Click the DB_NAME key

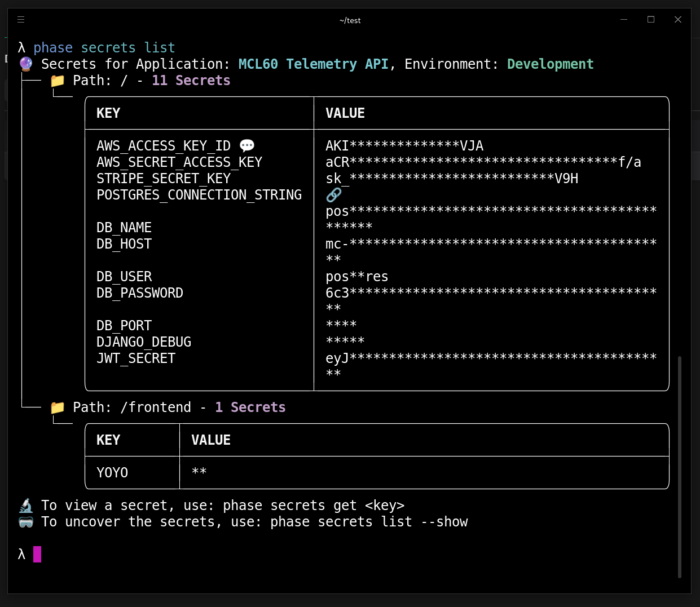pyautogui.click(x=124, y=228)
